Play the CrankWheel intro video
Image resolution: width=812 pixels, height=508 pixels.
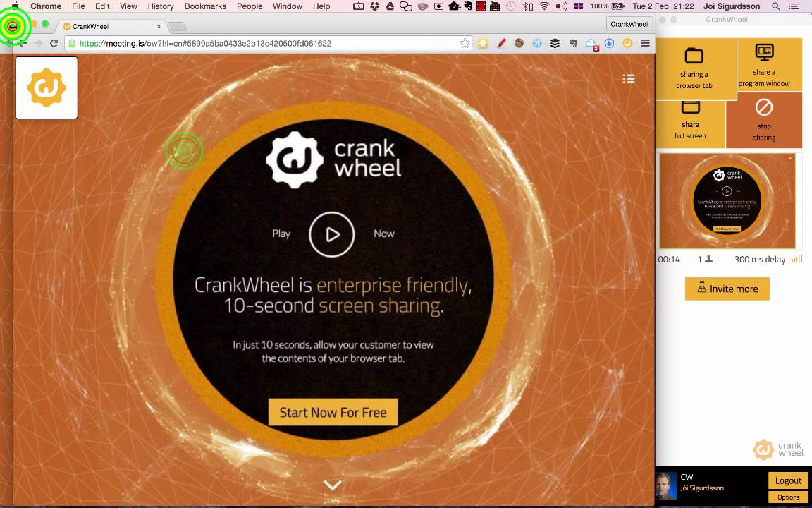pos(332,234)
